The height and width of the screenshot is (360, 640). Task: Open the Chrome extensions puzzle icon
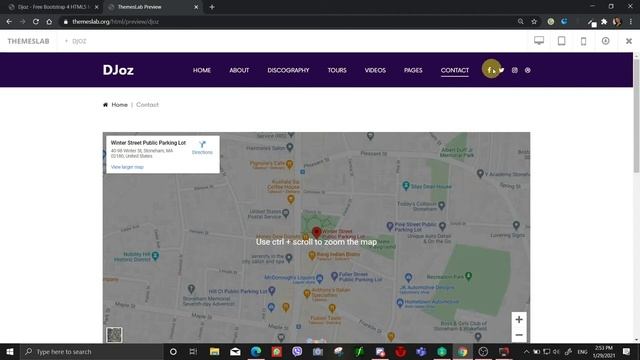tap(604, 22)
